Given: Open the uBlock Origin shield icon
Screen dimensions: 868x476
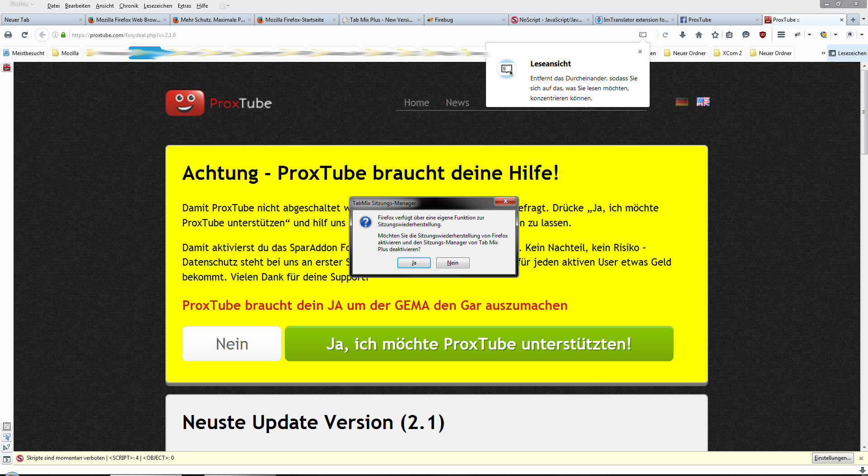Looking at the screenshot, I should [763, 35].
